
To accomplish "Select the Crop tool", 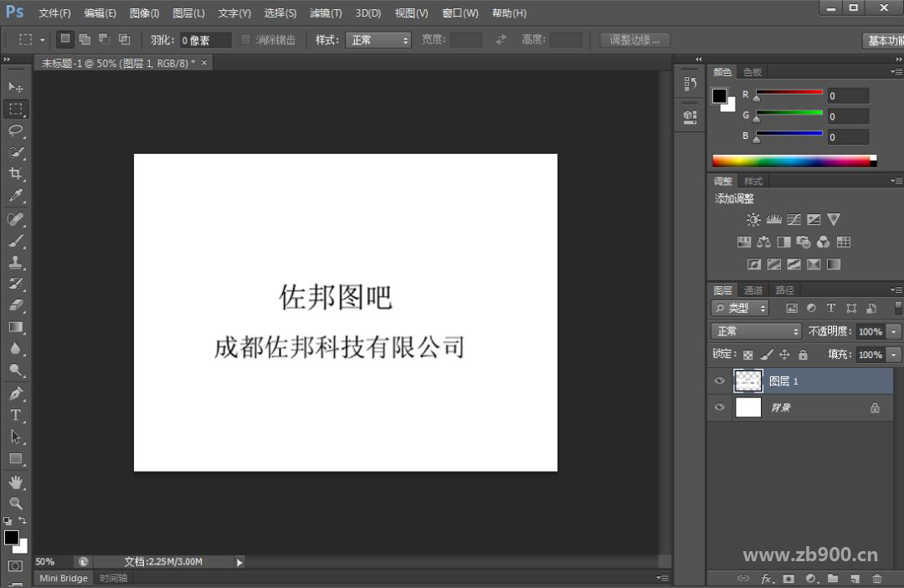I will pyautogui.click(x=15, y=174).
